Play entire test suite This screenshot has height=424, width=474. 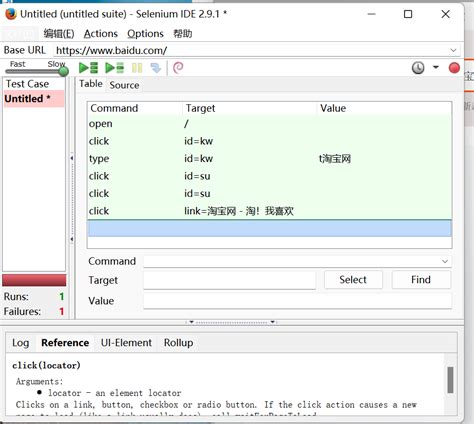click(x=88, y=68)
